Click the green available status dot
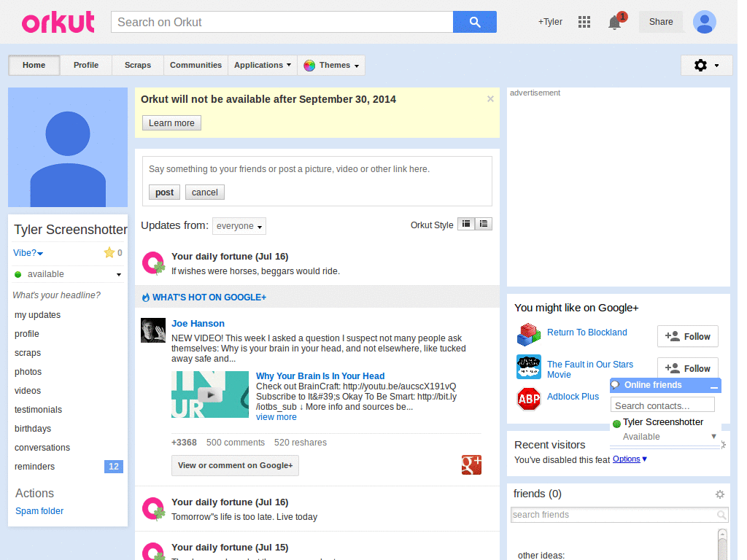The height and width of the screenshot is (560, 747). pyautogui.click(x=18, y=274)
